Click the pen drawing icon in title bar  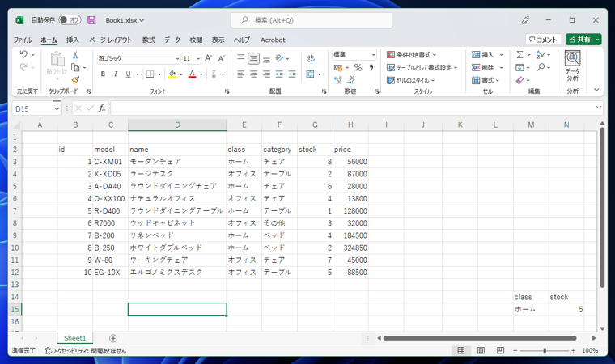[x=525, y=20]
